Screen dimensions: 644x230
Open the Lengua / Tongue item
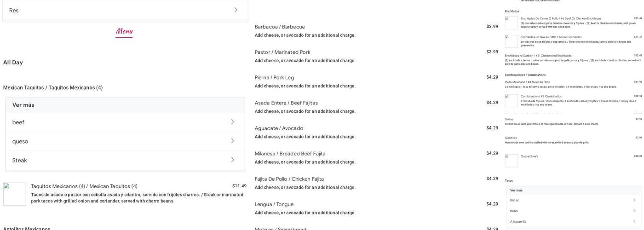[274, 204]
